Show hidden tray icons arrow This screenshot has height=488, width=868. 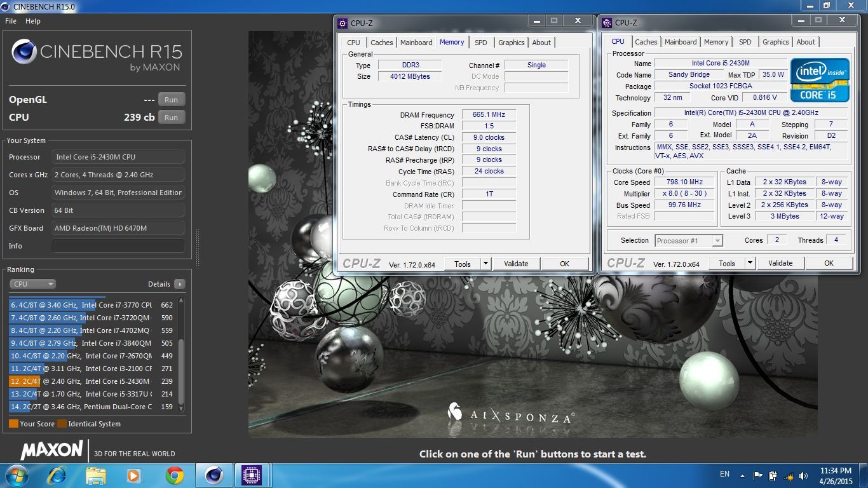742,475
